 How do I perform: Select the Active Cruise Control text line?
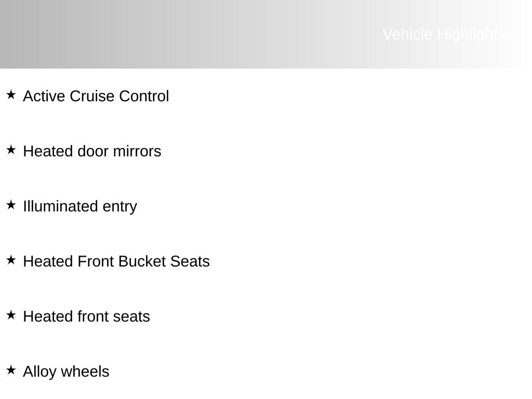coord(96,96)
